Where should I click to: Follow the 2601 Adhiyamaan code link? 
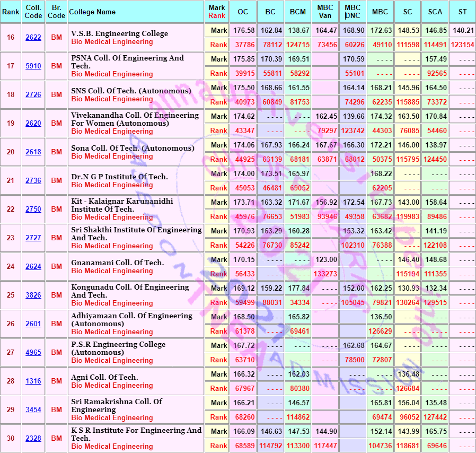(33, 324)
